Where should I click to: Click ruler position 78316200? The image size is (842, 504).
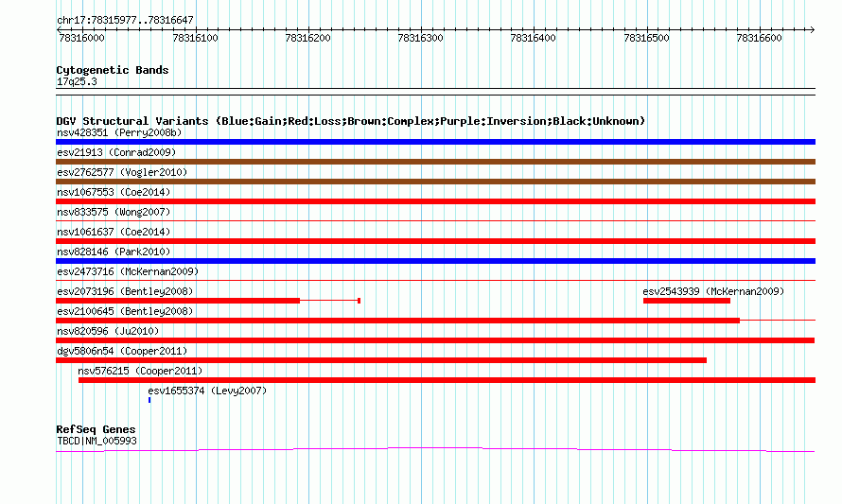pyautogui.click(x=308, y=38)
